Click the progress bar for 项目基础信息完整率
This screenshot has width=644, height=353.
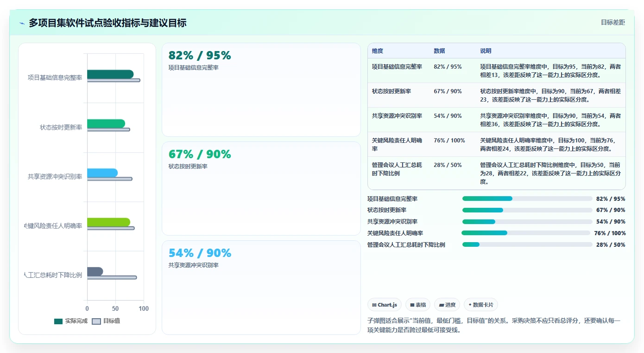(x=527, y=199)
